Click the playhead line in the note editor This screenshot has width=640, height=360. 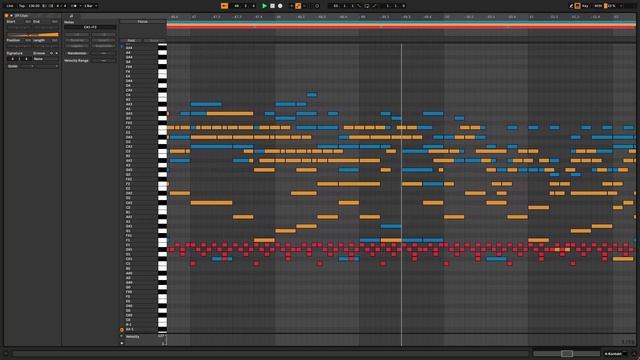tap(401, 188)
